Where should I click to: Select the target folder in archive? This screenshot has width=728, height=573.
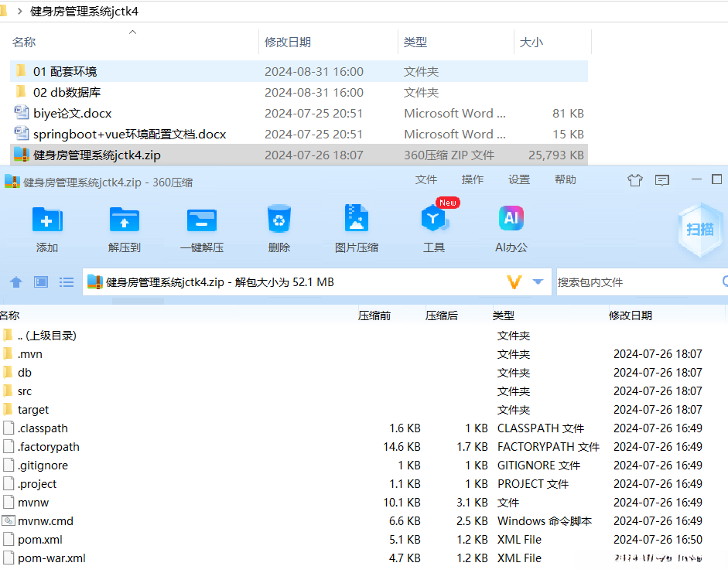point(362,410)
